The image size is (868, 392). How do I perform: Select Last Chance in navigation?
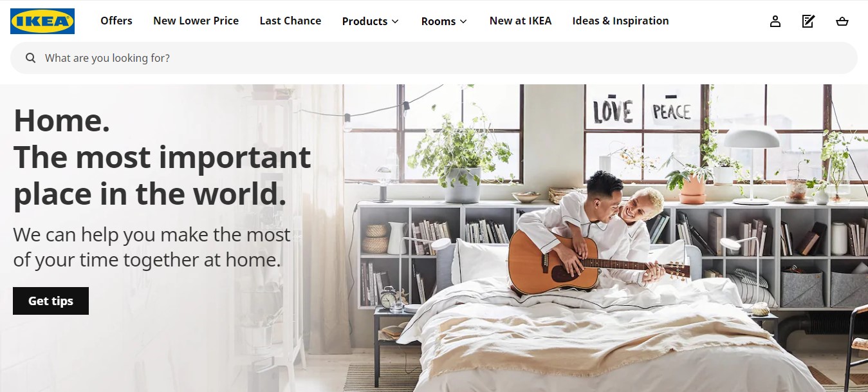pos(290,21)
